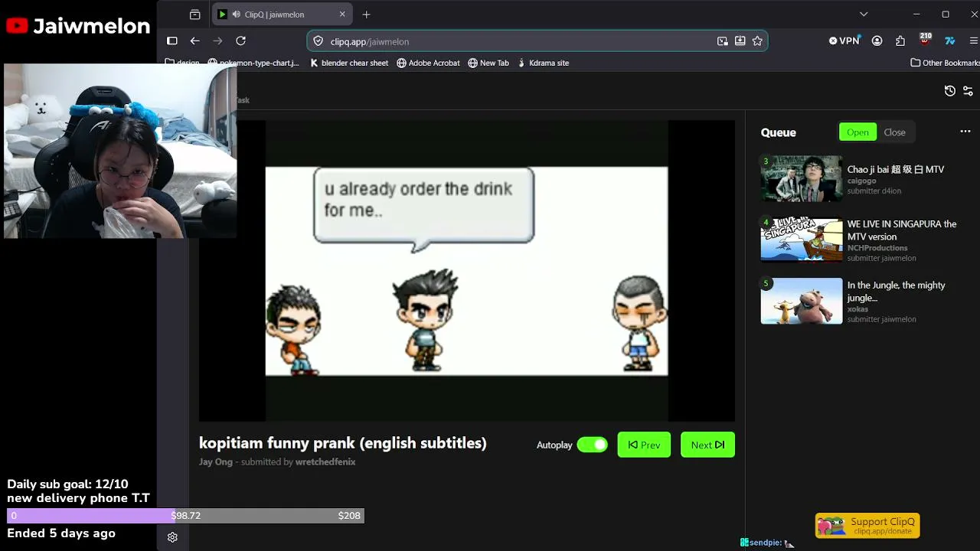980x551 pixels.
Task: Open the VPN panel
Action: click(x=844, y=41)
